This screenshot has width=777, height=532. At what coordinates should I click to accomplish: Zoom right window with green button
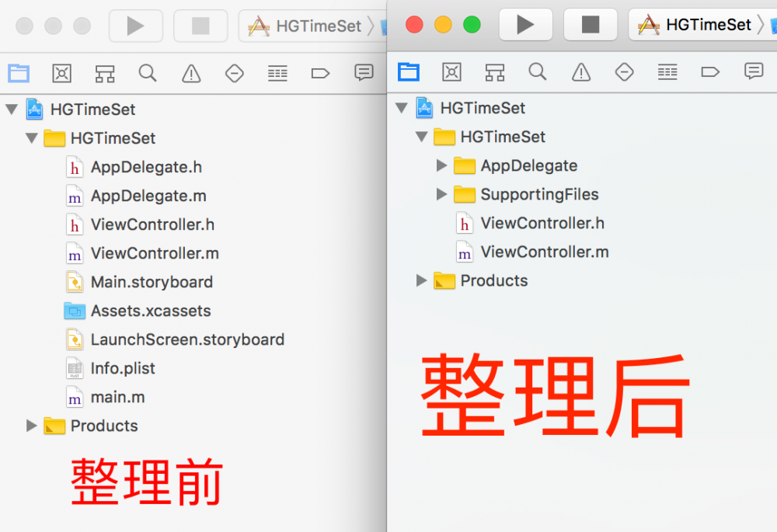click(472, 24)
